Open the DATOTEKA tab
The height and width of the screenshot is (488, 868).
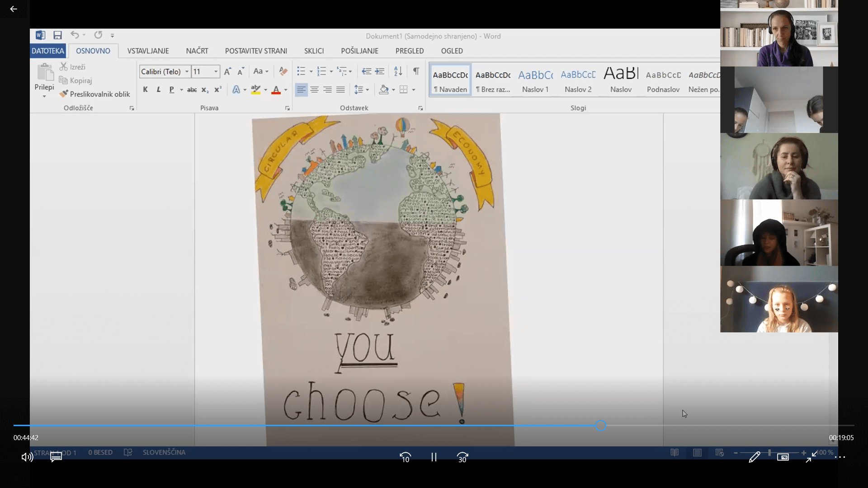point(48,51)
